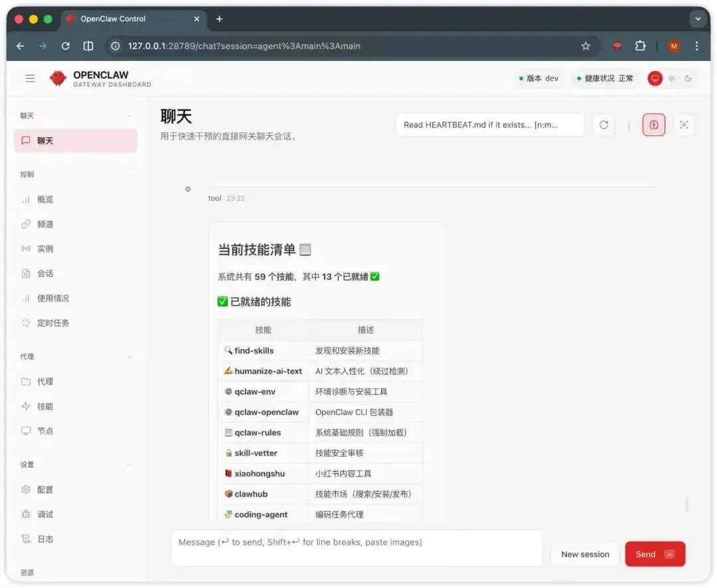Collapse the 控制 sidebar section
The height and width of the screenshot is (588, 717).
(129, 174)
